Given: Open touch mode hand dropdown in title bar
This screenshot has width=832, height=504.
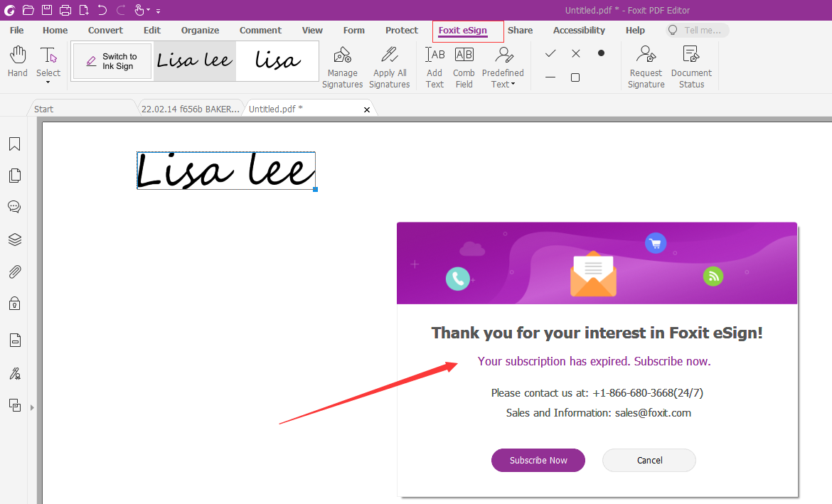Looking at the screenshot, I should [141, 9].
